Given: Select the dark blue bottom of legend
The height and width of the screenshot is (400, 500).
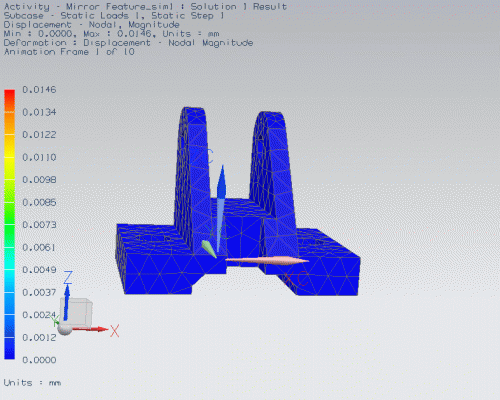Looking at the screenshot, I should pos(10,348).
